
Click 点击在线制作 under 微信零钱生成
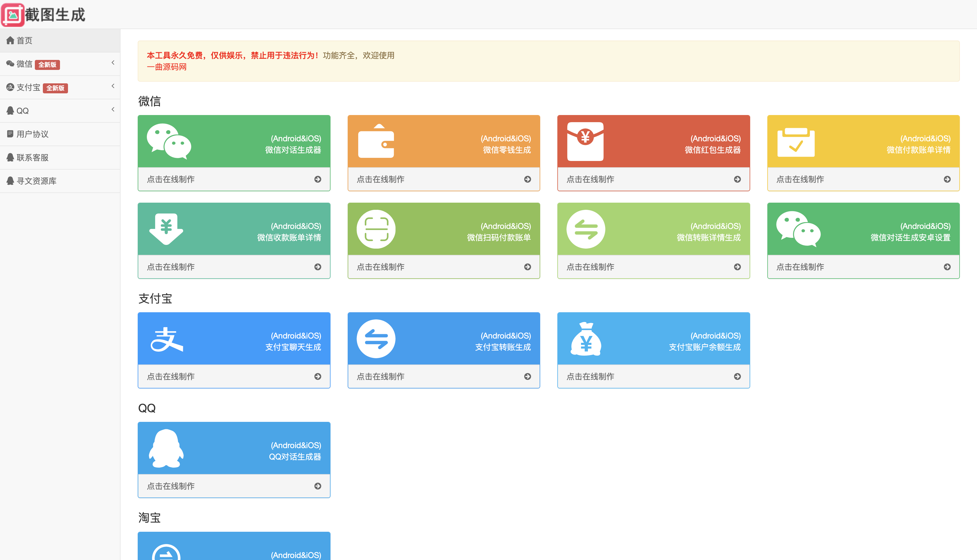[x=381, y=179]
